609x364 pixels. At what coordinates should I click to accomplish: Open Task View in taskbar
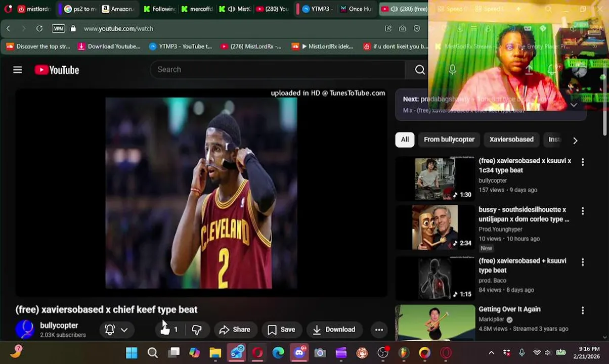(173, 353)
